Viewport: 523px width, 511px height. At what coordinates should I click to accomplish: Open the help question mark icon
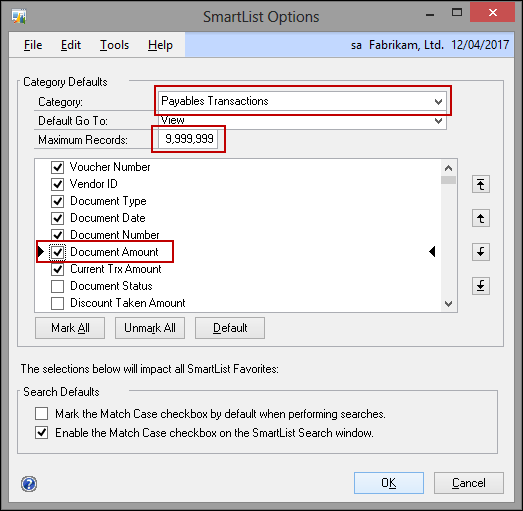29,484
